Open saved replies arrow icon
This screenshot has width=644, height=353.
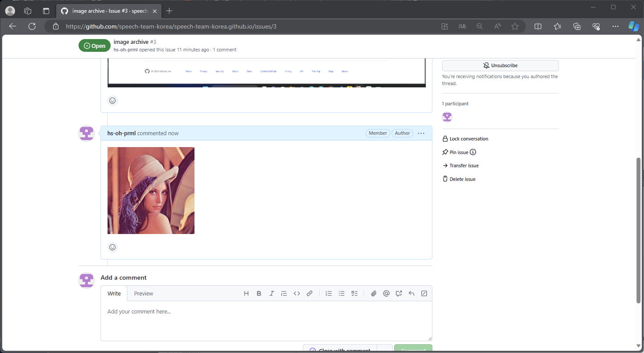(x=411, y=293)
